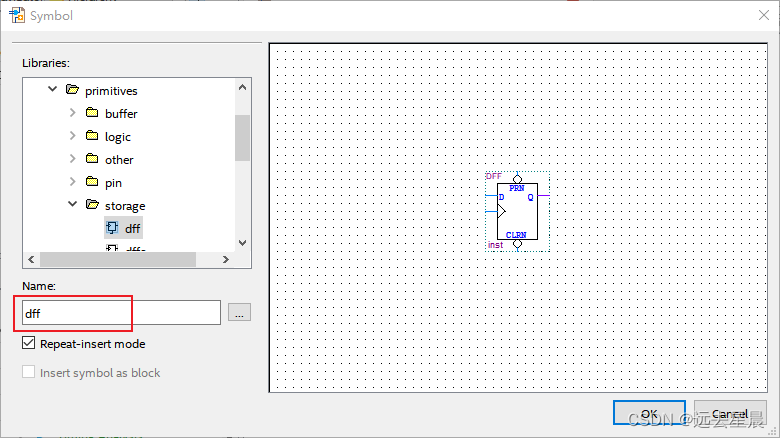Select the primitives folder icon
780x438 pixels.
point(72,90)
